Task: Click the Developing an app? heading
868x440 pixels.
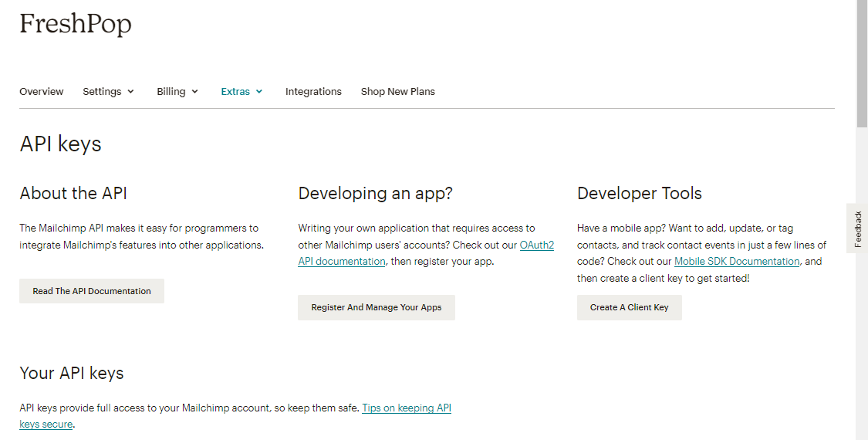Action: coord(375,194)
